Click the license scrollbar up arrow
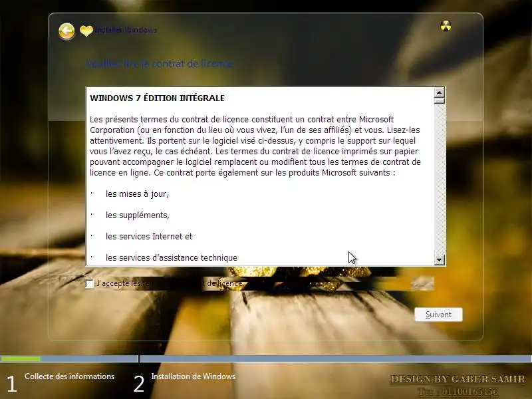532x399 pixels. [x=440, y=92]
